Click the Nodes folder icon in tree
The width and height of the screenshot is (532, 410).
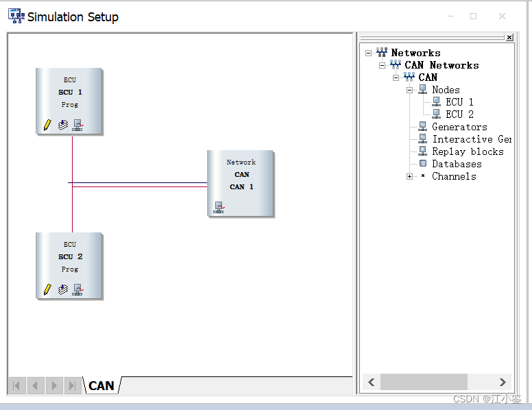[422, 89]
